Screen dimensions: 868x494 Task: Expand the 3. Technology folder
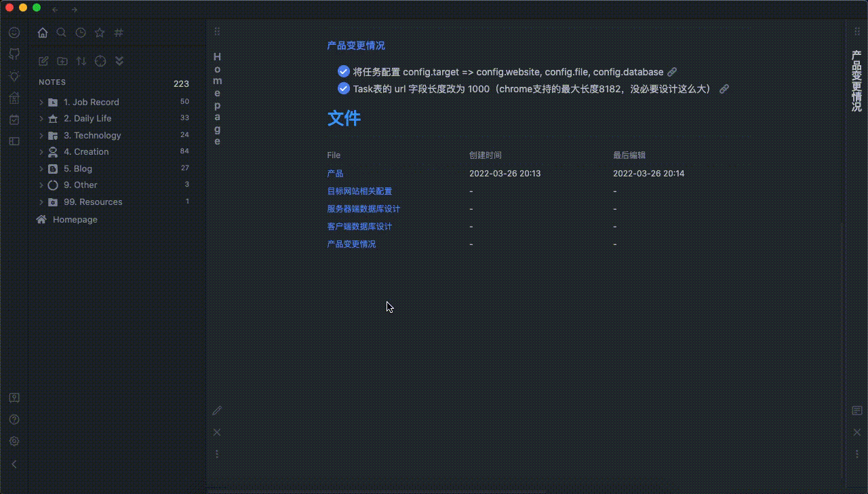tap(41, 135)
